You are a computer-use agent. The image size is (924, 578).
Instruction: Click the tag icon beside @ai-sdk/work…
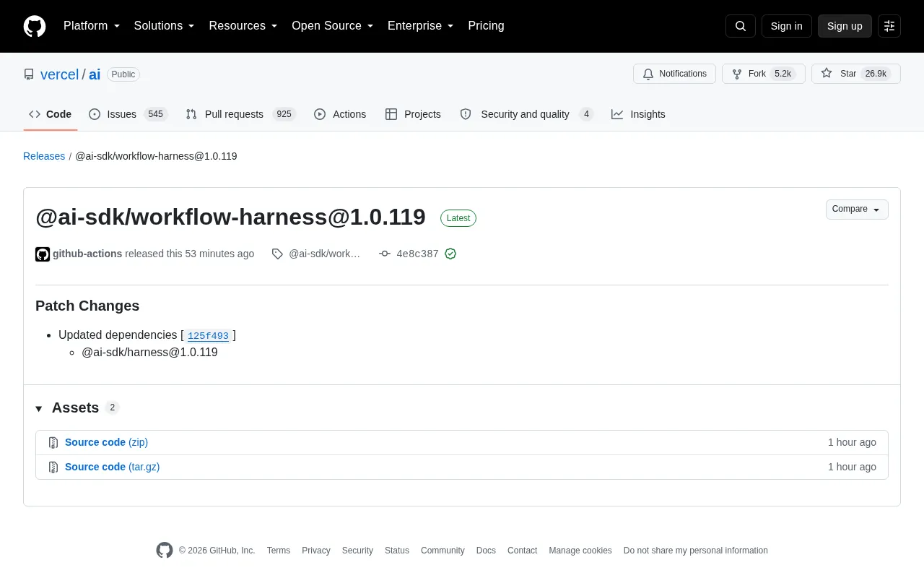[277, 254]
